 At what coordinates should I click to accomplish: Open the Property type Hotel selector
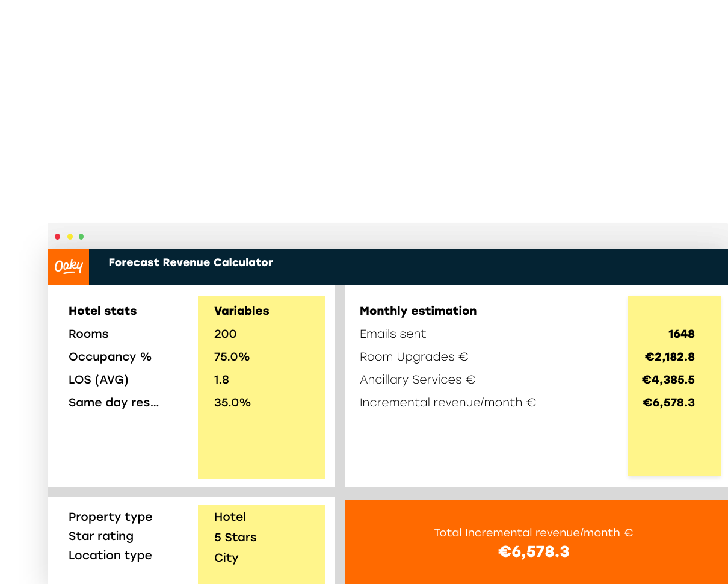point(230,517)
